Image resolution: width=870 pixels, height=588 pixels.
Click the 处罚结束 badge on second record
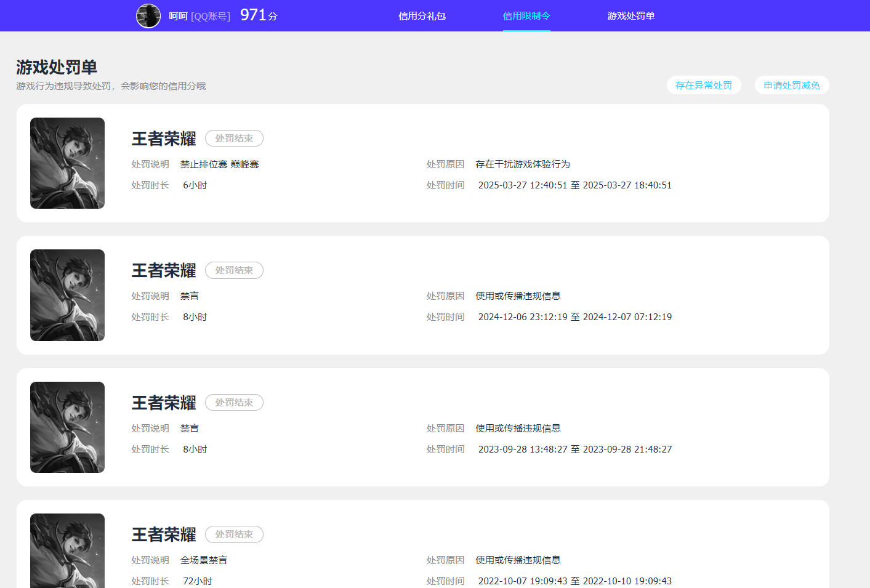(x=234, y=270)
